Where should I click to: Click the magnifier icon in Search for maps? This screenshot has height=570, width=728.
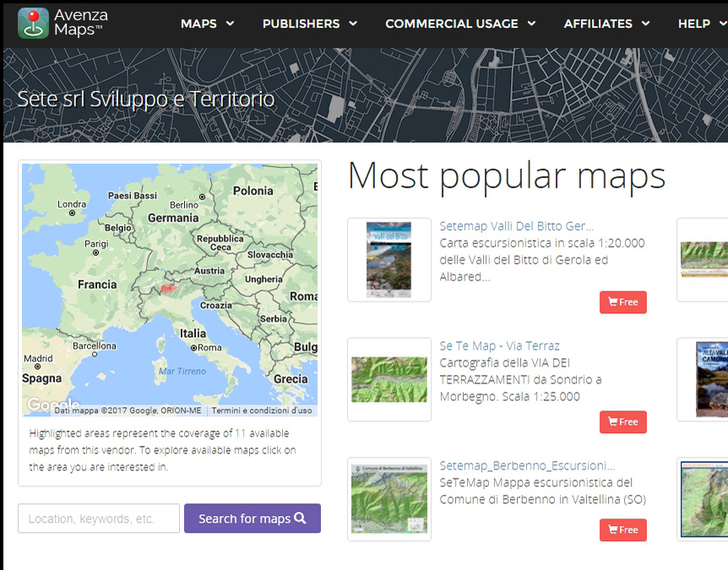(301, 518)
